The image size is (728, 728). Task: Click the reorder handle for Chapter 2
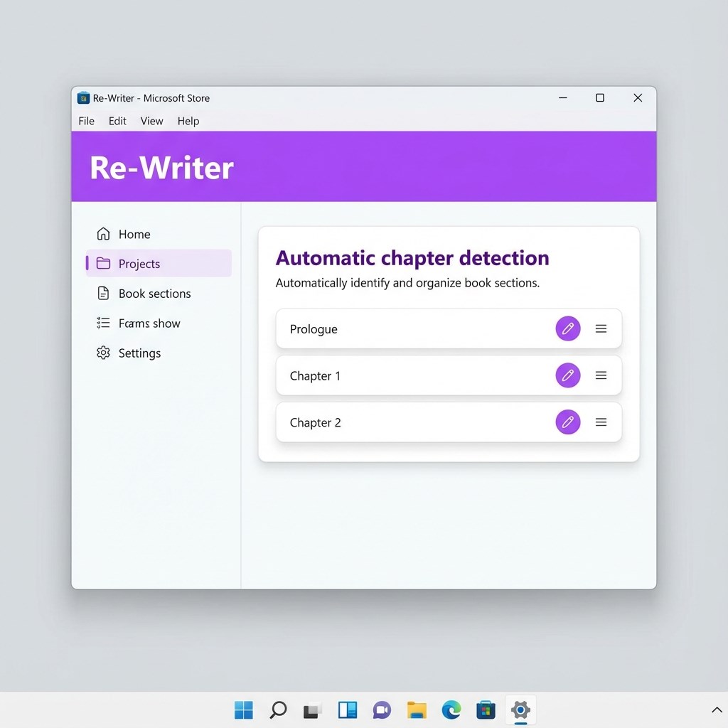(601, 422)
